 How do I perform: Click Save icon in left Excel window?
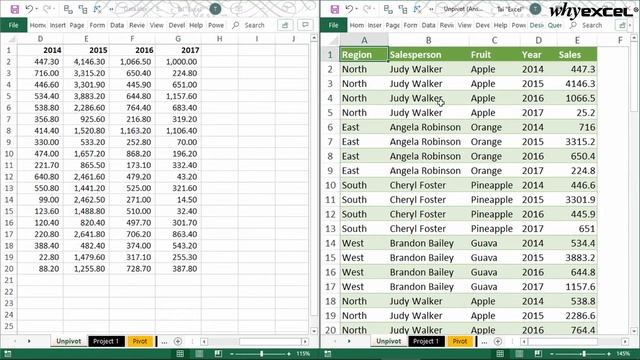(x=15, y=9)
